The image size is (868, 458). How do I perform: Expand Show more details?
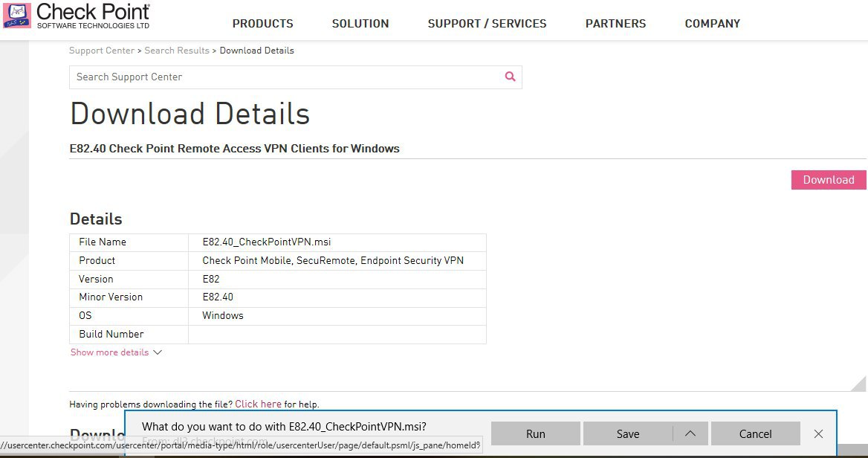pyautogui.click(x=116, y=352)
